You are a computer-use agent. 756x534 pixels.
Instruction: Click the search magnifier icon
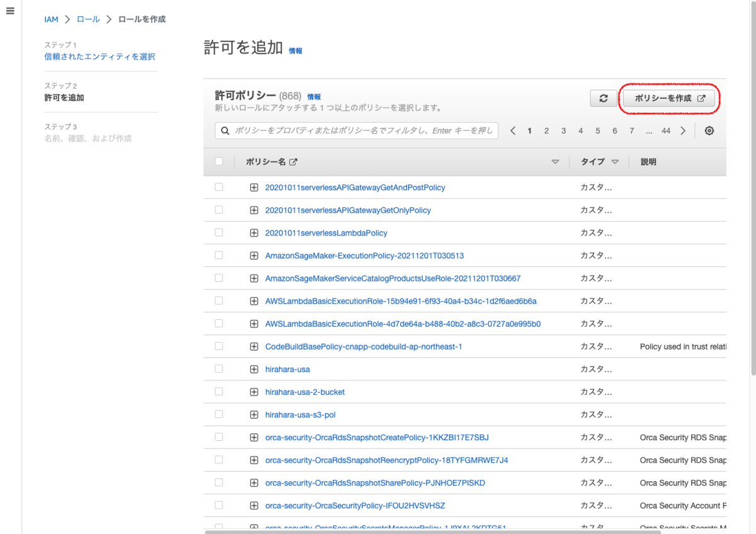click(x=225, y=130)
